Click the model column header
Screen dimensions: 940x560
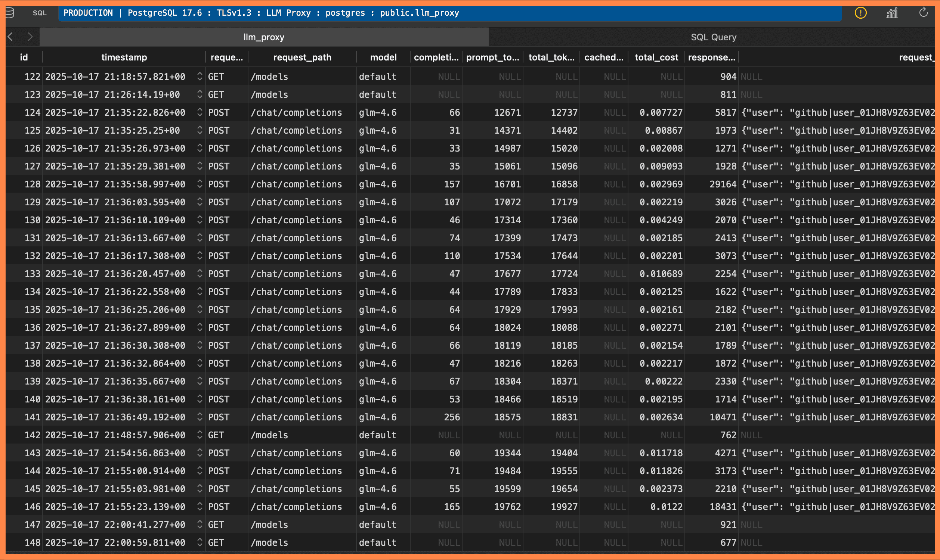click(383, 57)
